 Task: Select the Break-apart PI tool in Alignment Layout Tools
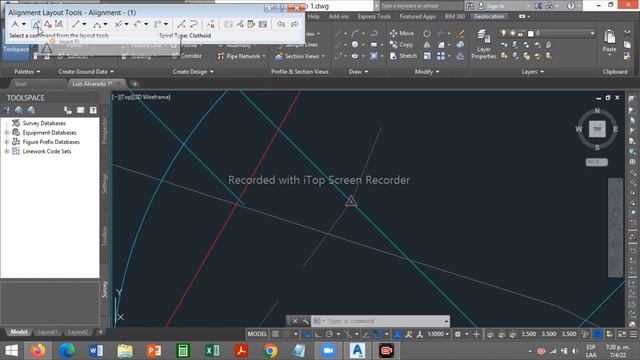(59, 24)
